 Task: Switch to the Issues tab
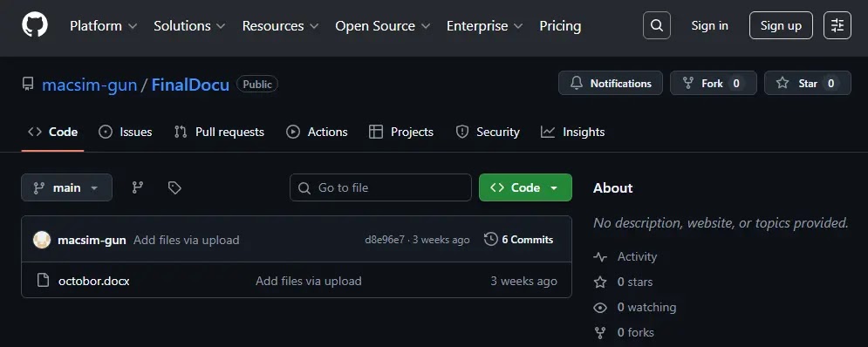(125, 132)
